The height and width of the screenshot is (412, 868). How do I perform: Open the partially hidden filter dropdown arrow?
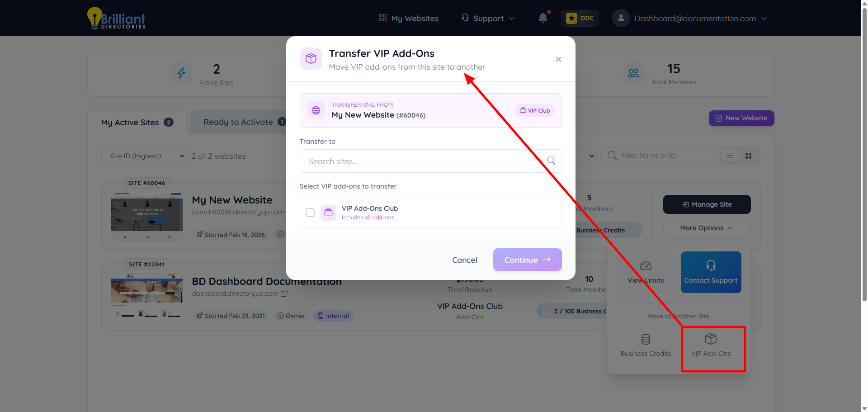pyautogui.click(x=591, y=156)
